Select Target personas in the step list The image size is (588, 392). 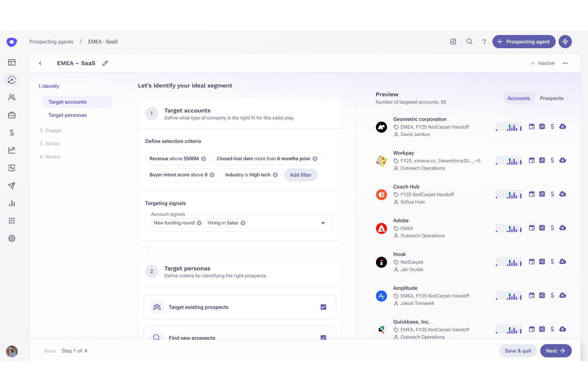pos(68,115)
